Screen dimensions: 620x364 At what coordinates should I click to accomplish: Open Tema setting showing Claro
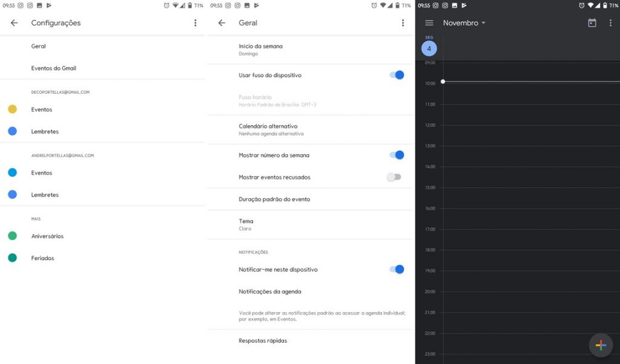pyautogui.click(x=310, y=225)
